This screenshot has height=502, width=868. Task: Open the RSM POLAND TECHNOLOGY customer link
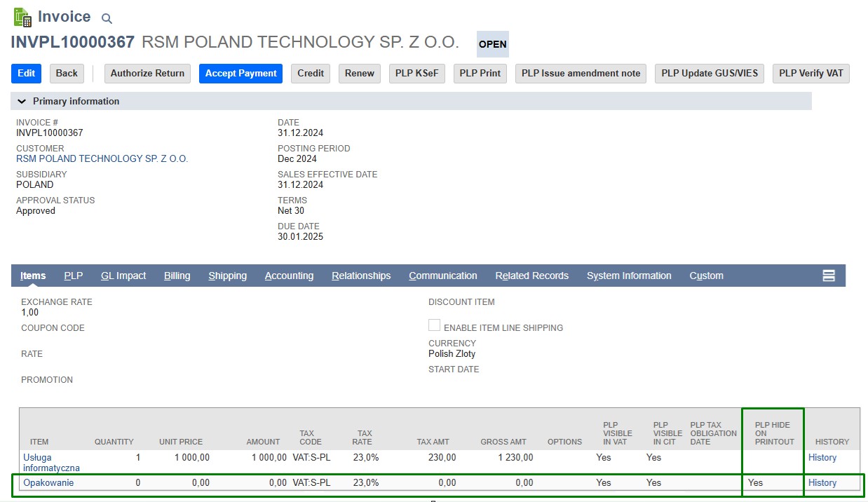tap(102, 159)
